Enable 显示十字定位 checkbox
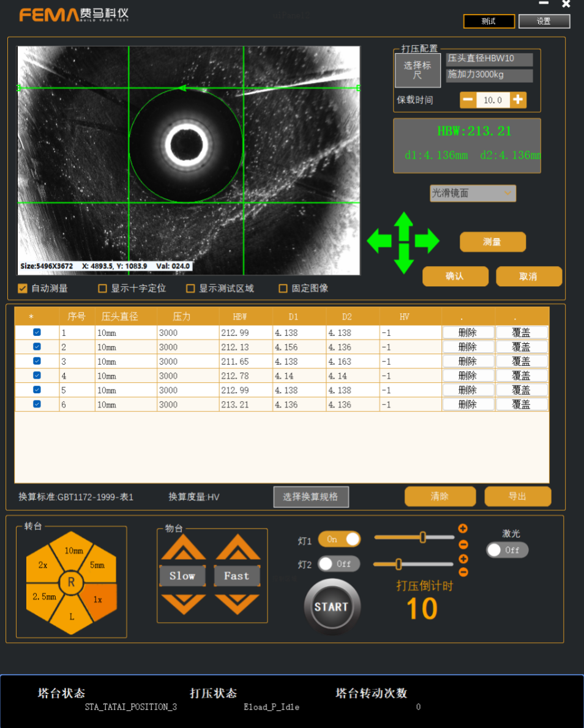This screenshot has width=584, height=728. pyautogui.click(x=103, y=288)
